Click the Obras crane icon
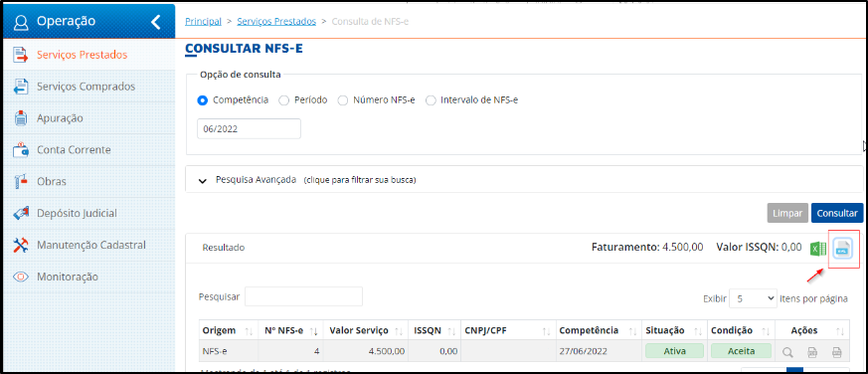 click(x=21, y=182)
